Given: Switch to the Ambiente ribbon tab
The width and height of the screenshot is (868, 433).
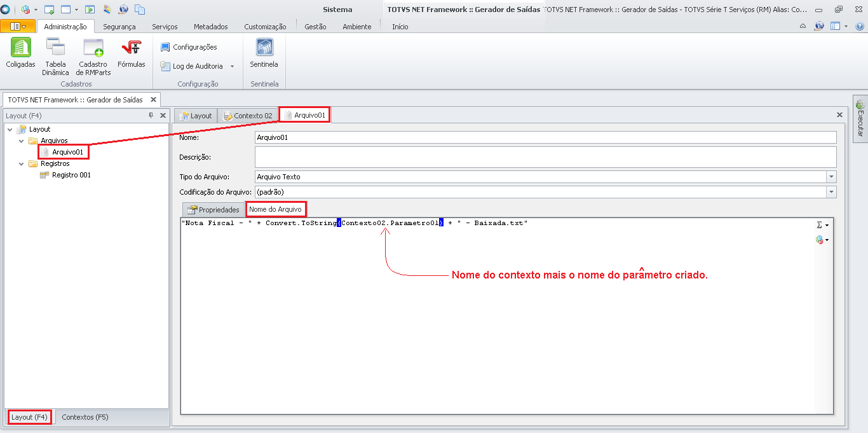Looking at the screenshot, I should click(x=357, y=27).
